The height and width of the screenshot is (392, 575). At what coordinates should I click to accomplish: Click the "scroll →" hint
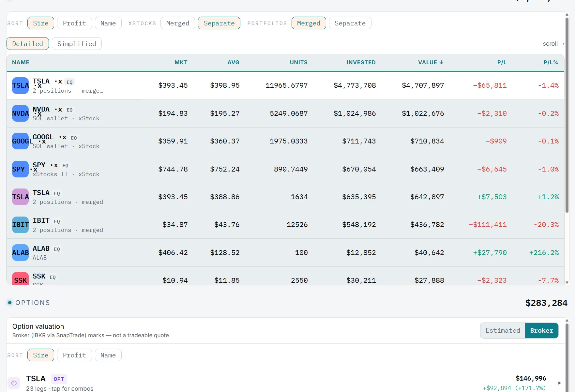[553, 44]
